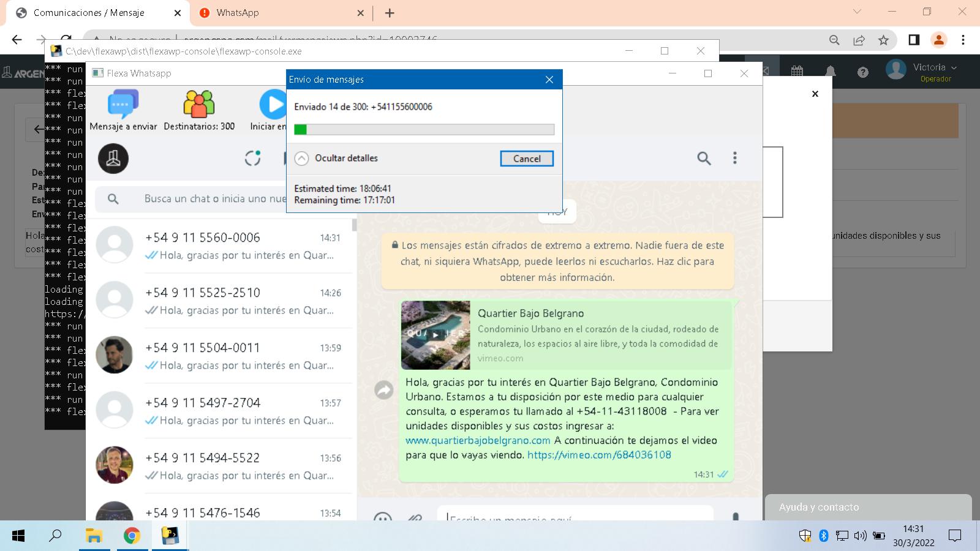The width and height of the screenshot is (980, 551).
Task: Close the WhatsApp browser tab
Action: 360,13
